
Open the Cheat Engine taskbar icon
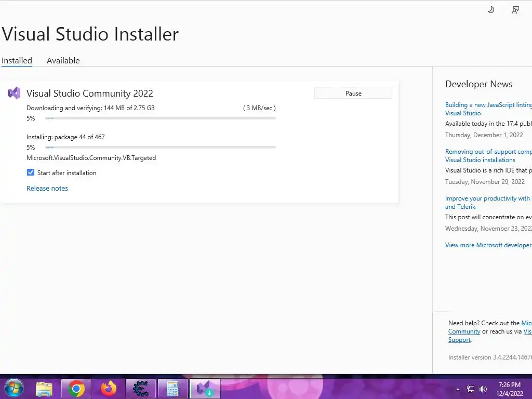click(140, 389)
